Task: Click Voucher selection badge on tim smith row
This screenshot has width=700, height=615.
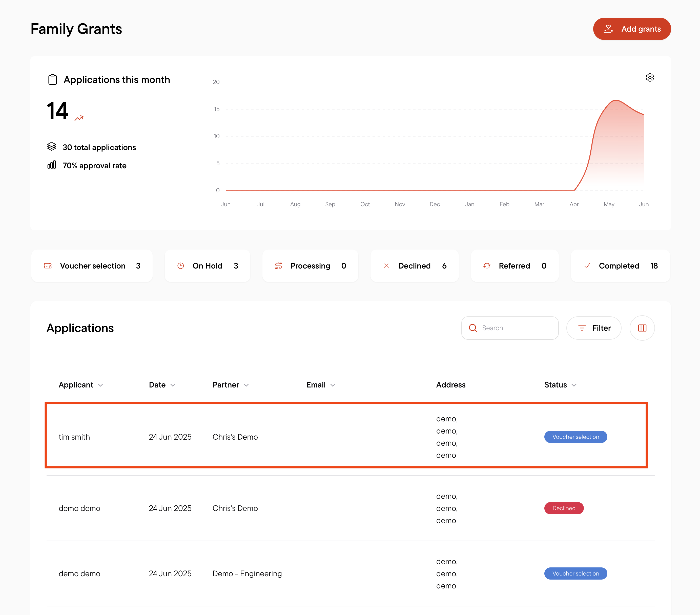Action: point(575,437)
